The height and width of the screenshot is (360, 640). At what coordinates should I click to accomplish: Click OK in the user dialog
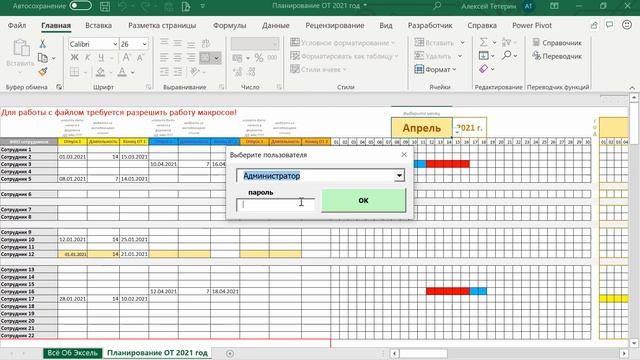tap(364, 200)
